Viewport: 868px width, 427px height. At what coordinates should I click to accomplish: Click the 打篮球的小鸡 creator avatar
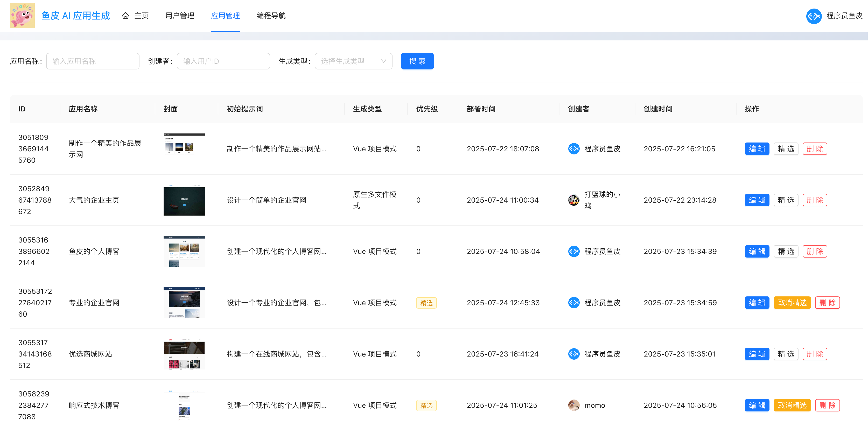573,200
